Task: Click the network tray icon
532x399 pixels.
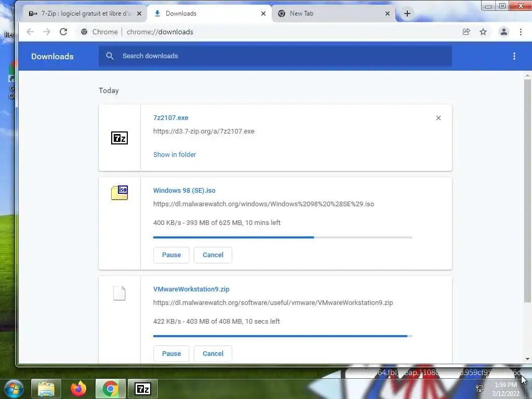Action: [x=480, y=389]
